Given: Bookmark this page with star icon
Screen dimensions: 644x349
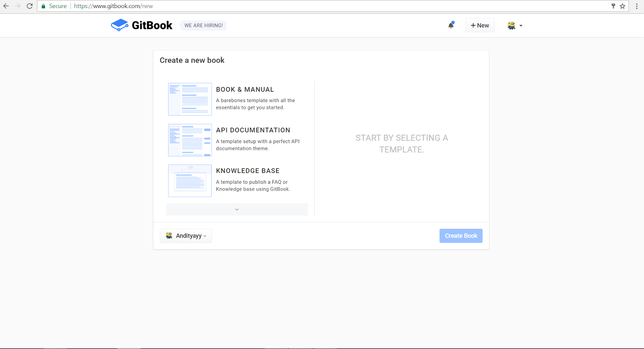Looking at the screenshot, I should click(623, 6).
